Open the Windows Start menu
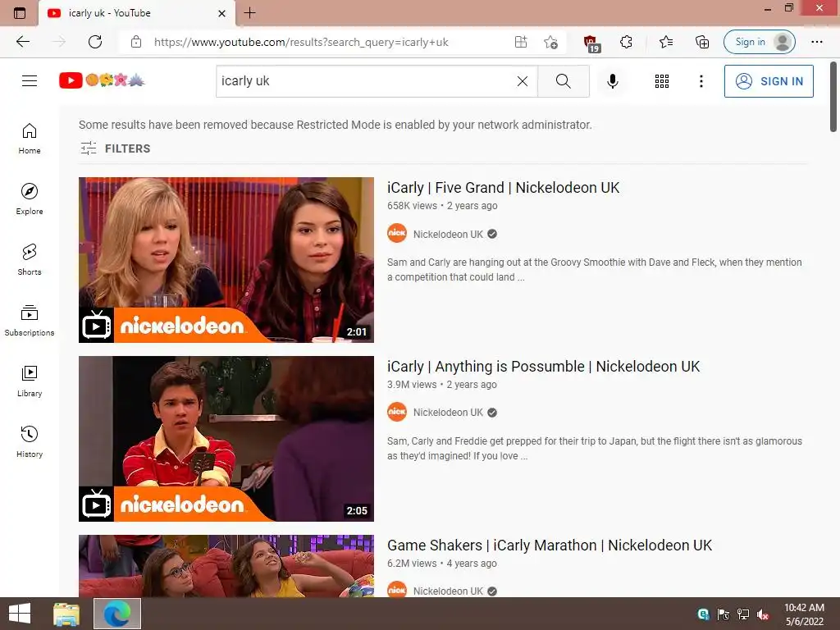Image resolution: width=840 pixels, height=630 pixels. point(20,614)
